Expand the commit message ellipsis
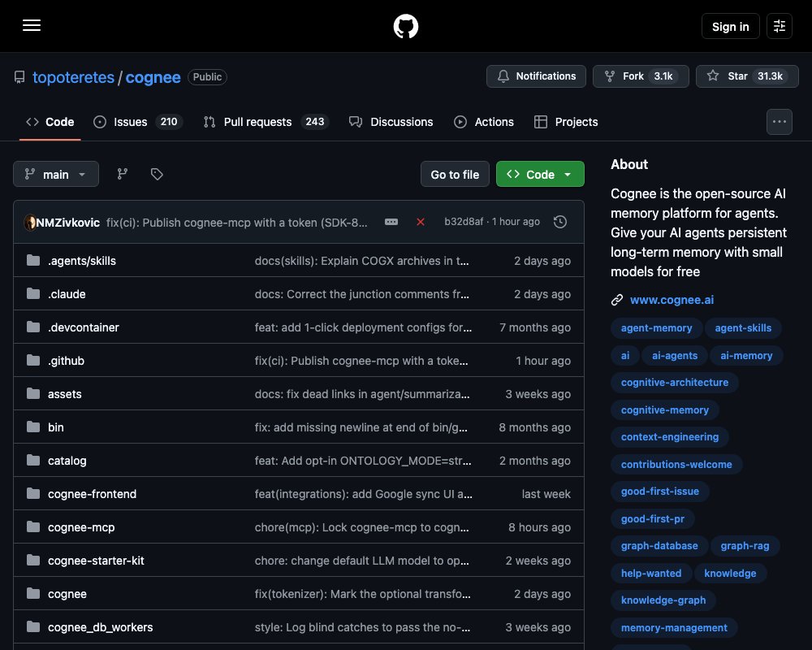This screenshot has width=812, height=650. tap(391, 222)
